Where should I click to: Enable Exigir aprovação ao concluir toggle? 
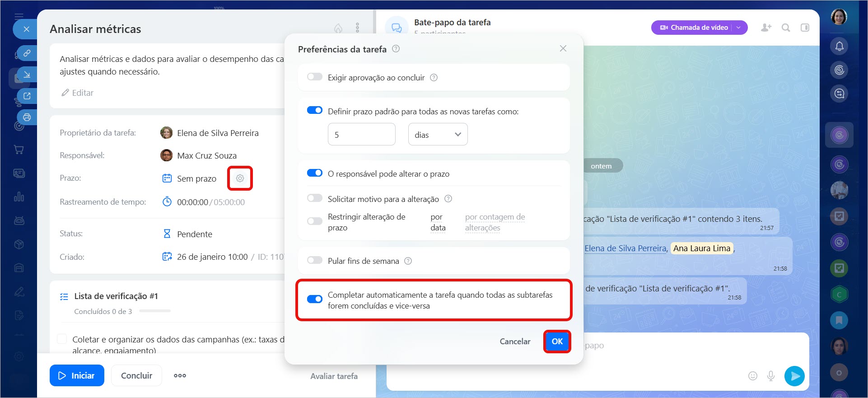[x=315, y=77]
